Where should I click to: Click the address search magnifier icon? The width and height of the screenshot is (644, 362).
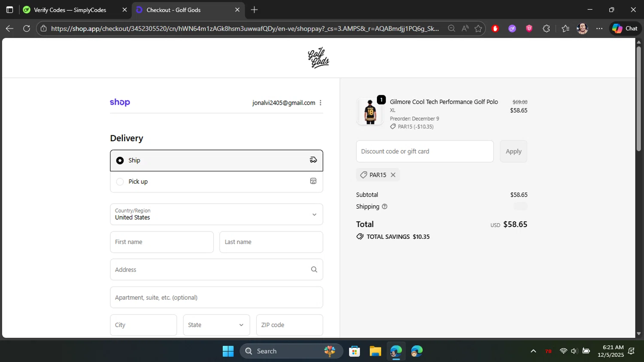click(x=314, y=270)
